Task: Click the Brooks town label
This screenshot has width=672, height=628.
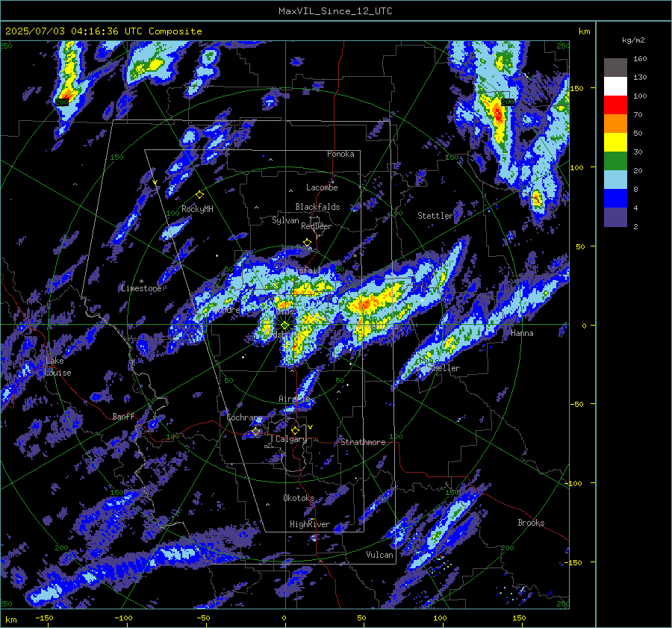Action: [x=531, y=523]
